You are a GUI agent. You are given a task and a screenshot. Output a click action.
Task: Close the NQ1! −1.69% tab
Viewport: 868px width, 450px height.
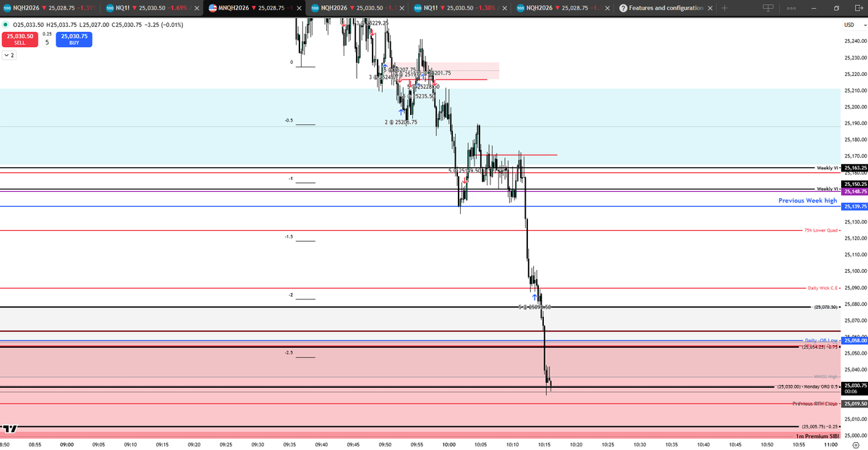[x=196, y=8]
